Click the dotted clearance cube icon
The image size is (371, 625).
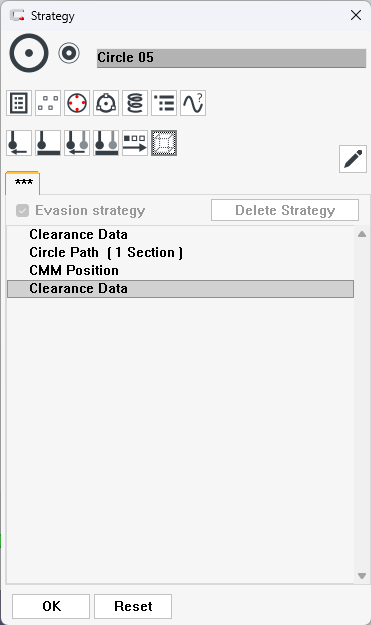(164, 143)
